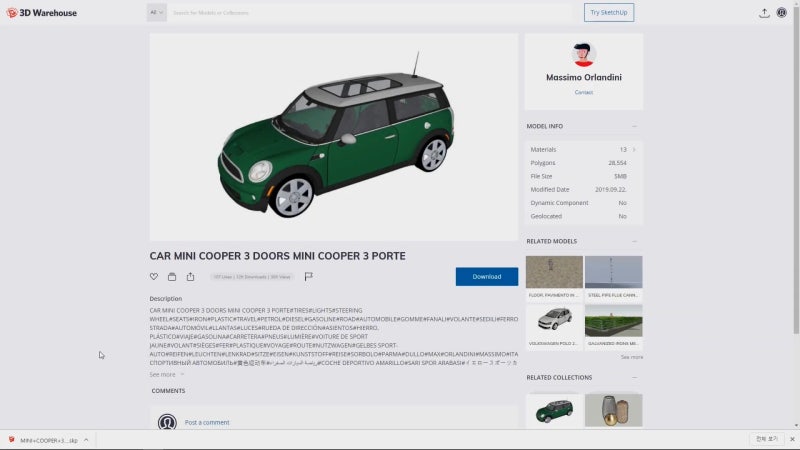Collapse the Model Info section
The width and height of the screenshot is (800, 450).
(x=634, y=126)
